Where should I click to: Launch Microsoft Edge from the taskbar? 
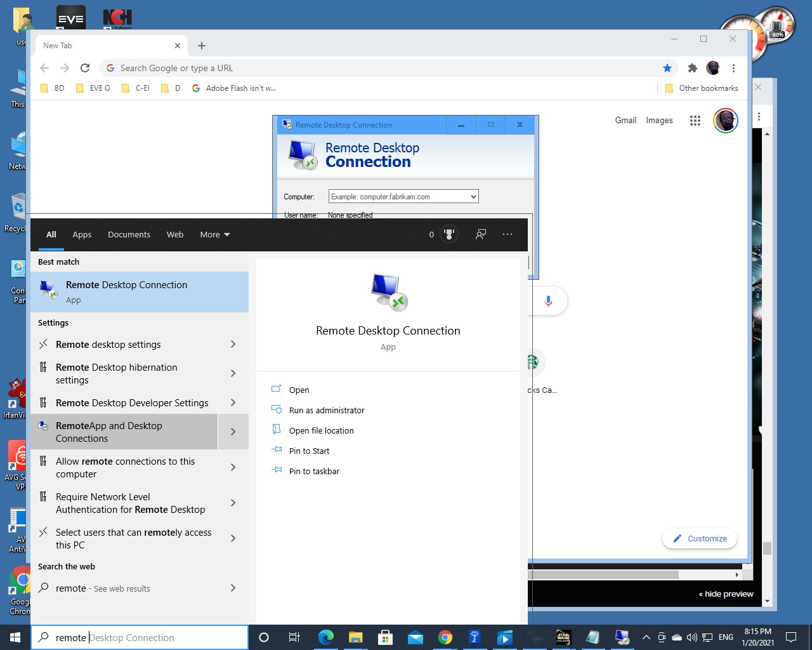[x=325, y=637]
